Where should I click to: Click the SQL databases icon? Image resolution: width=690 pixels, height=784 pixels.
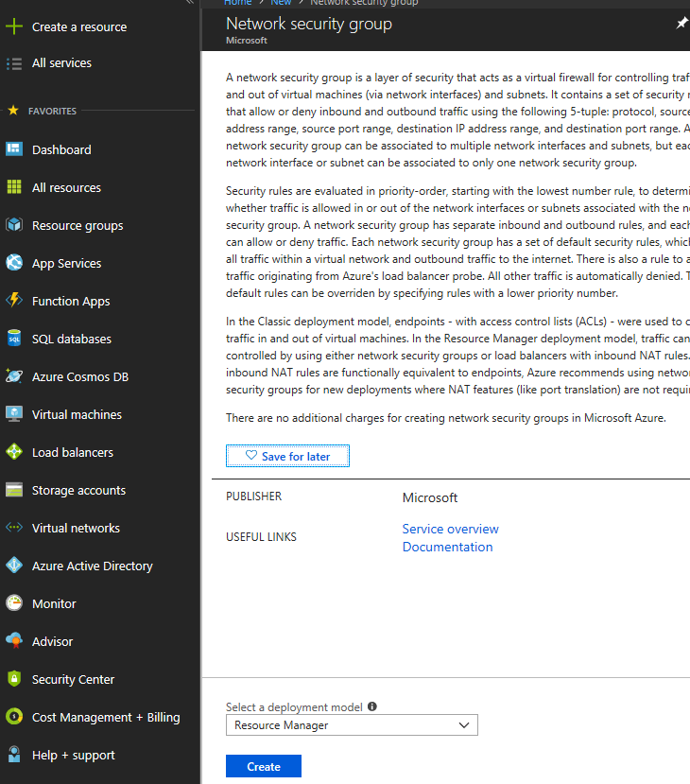click(14, 339)
